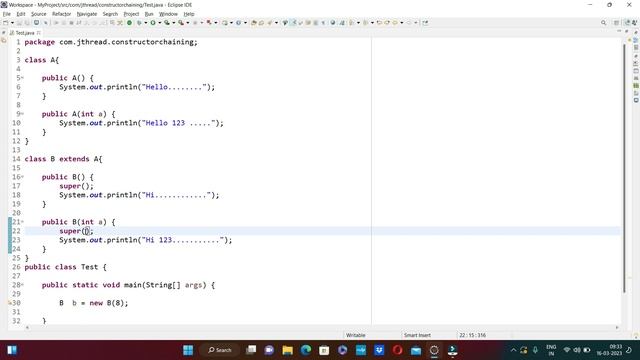The width and height of the screenshot is (640, 360).
Task: Open the Terminal toolbar icon
Action: (x=37, y=23)
